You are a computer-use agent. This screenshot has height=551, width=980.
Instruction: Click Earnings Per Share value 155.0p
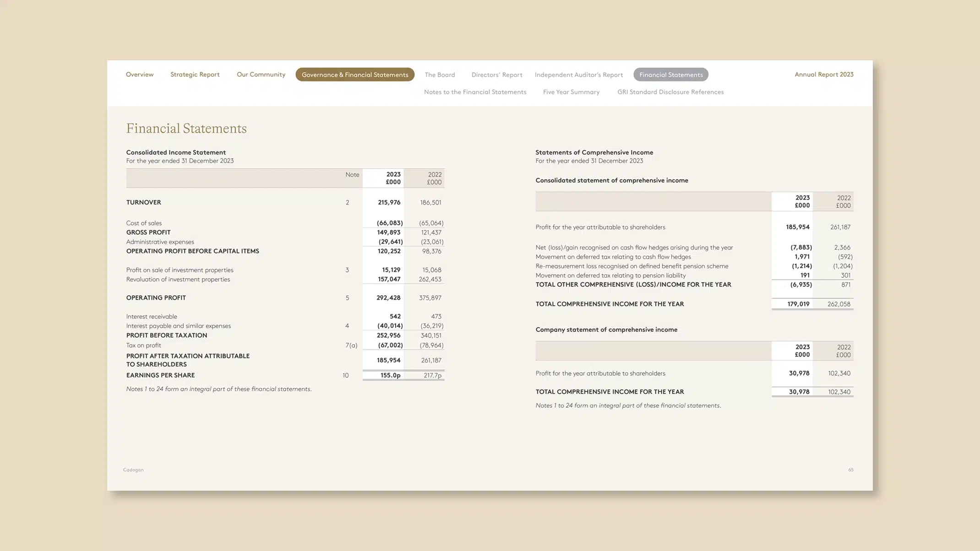pos(390,375)
